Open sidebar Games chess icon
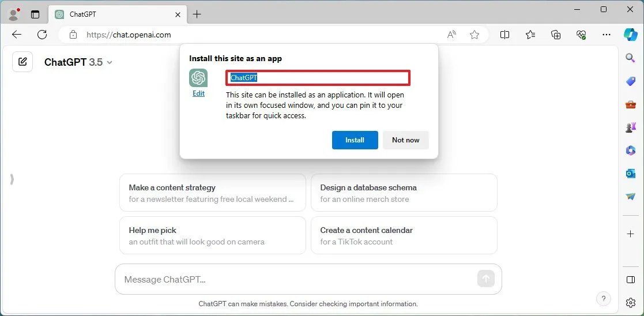 click(630, 128)
